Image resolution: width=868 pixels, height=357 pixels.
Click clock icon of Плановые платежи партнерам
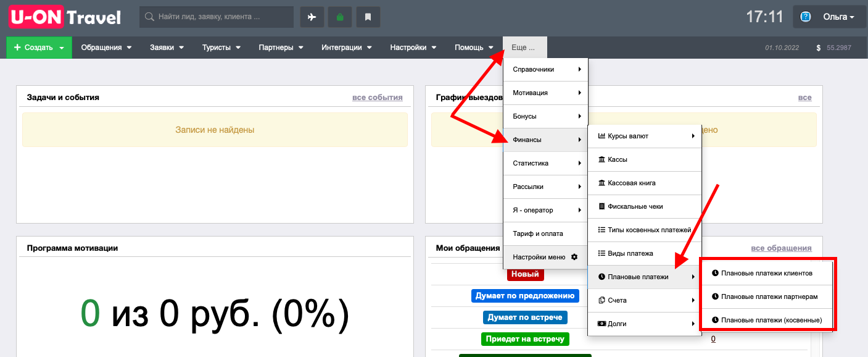tap(715, 296)
